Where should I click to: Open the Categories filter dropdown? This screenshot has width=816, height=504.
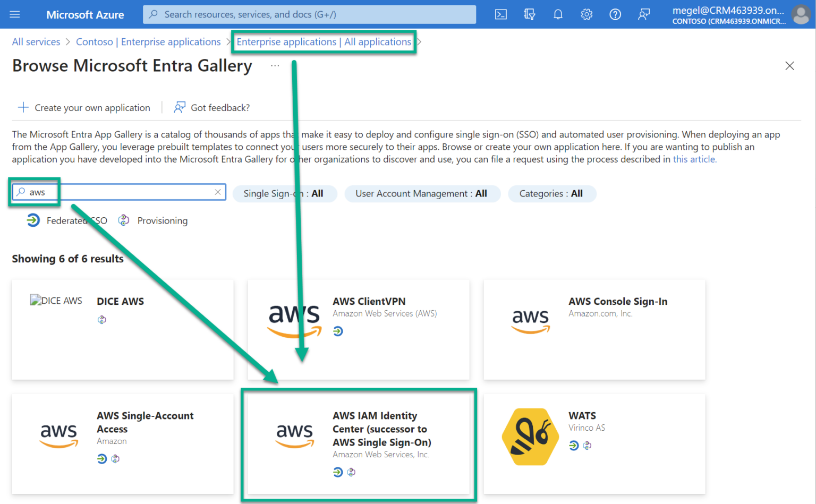[552, 193]
